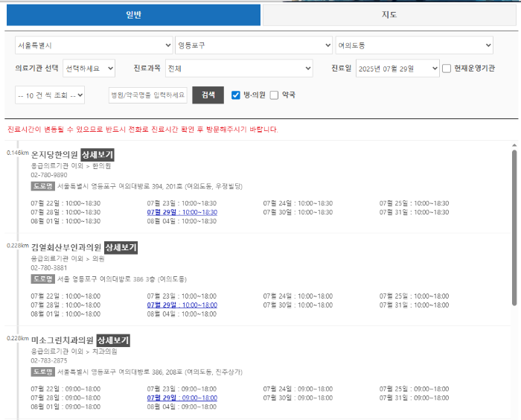
Task: Click phone number 02-780-3881
Action: click(x=49, y=267)
